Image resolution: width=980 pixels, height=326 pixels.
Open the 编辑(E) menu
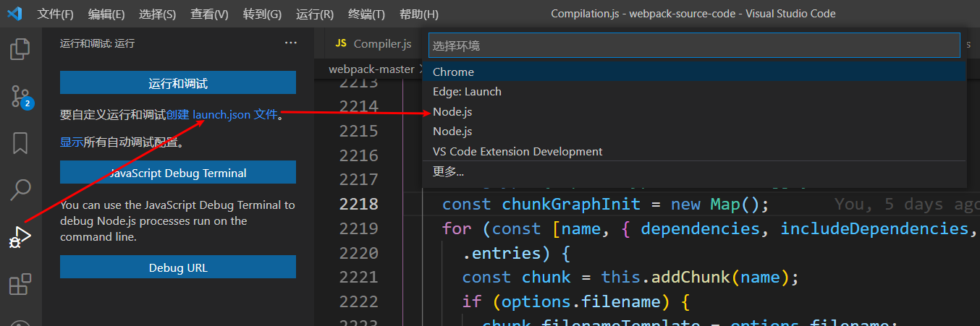(106, 14)
